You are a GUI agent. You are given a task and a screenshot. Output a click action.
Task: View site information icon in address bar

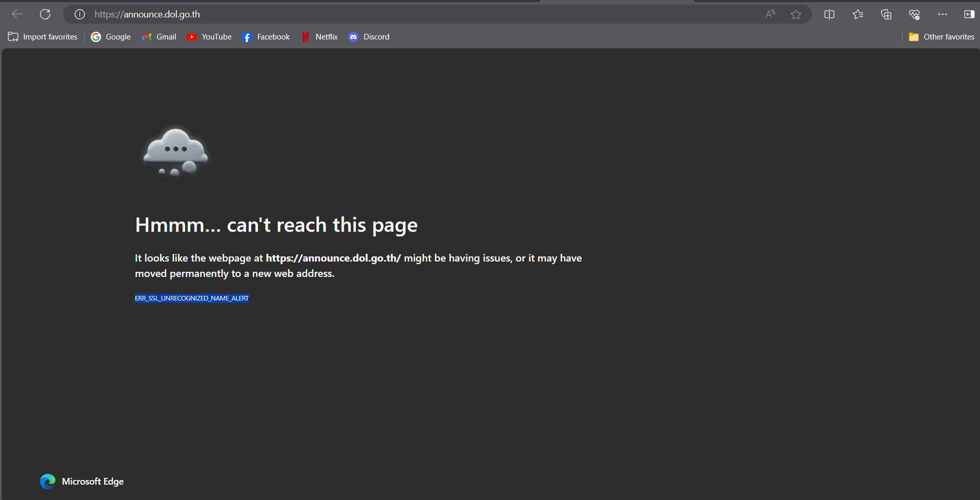tap(79, 14)
